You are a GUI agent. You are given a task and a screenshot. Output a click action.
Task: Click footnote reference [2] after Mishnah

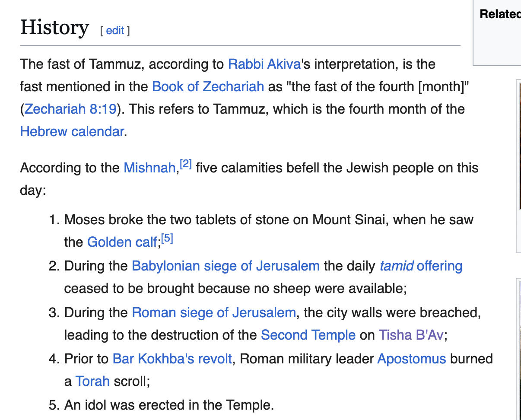coord(186,165)
